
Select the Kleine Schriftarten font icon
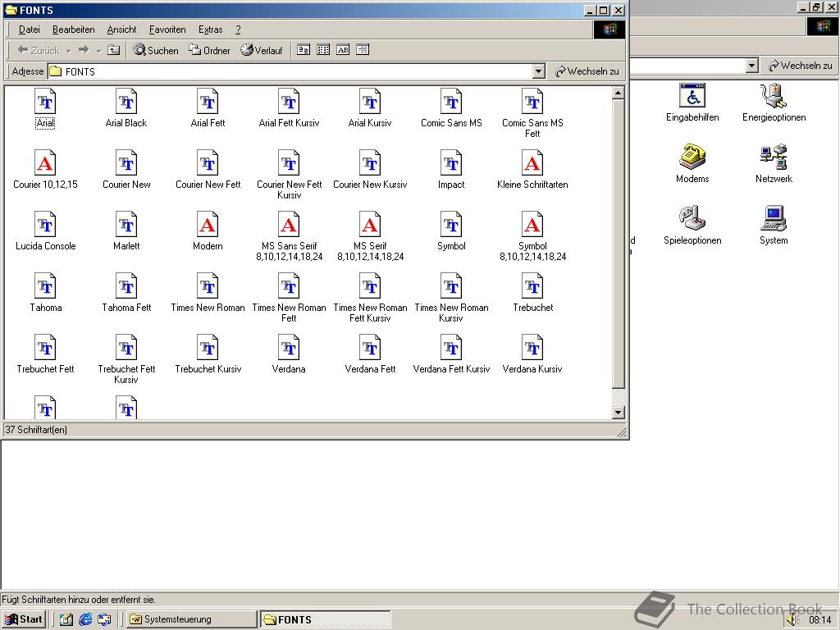532,163
